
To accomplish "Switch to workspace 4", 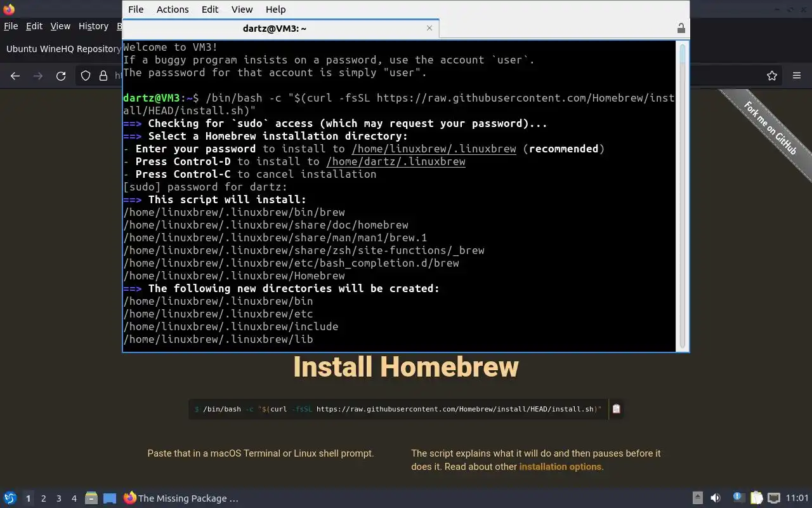I will click(x=74, y=498).
